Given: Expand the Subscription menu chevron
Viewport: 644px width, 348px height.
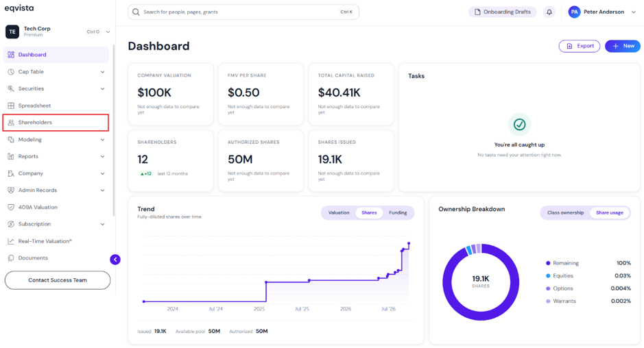Looking at the screenshot, I should pyautogui.click(x=102, y=224).
